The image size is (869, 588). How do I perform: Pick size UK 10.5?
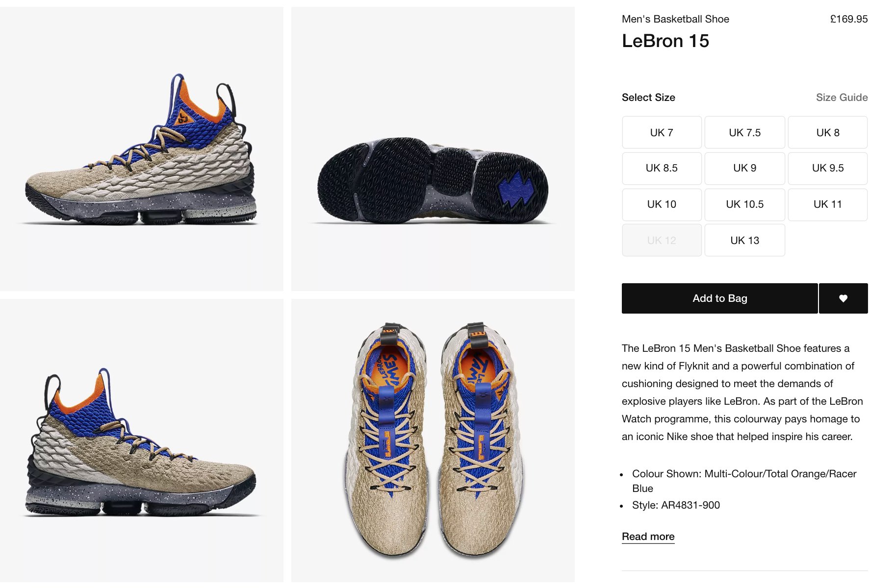pyautogui.click(x=744, y=204)
